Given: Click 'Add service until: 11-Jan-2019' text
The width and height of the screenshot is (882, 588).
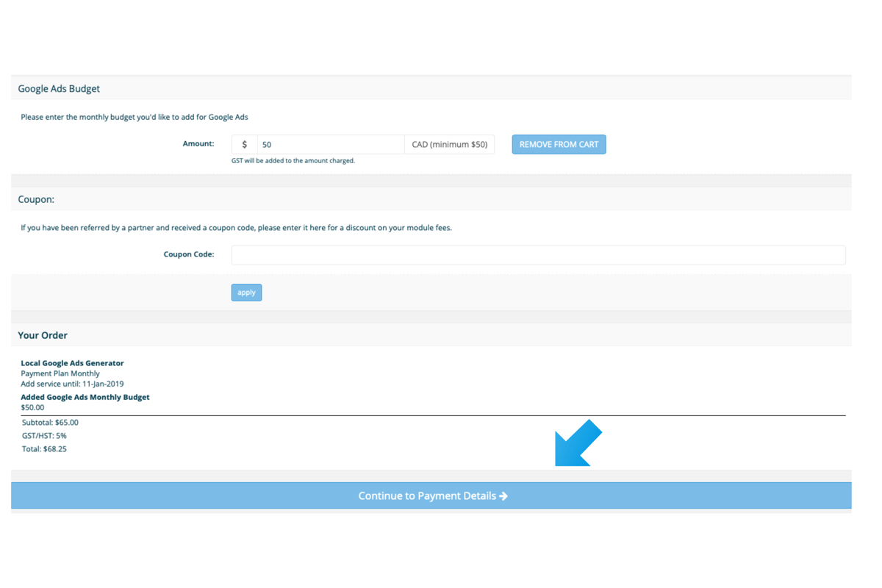Looking at the screenshot, I should 72,384.
